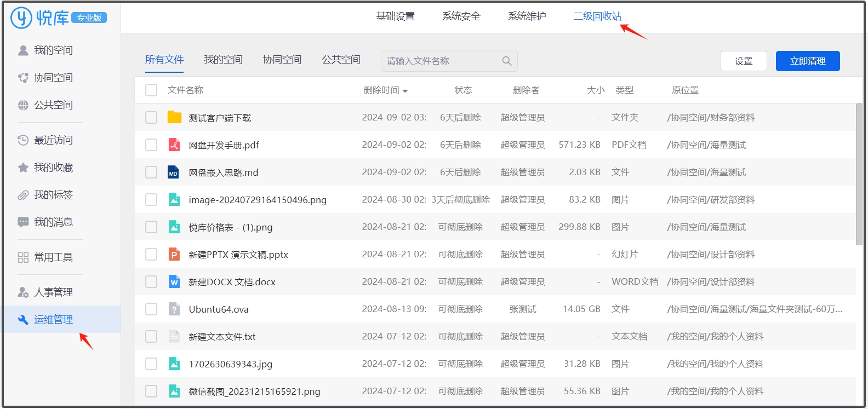The height and width of the screenshot is (409, 868).
Task: Click the search magnifier icon
Action: 506,61
